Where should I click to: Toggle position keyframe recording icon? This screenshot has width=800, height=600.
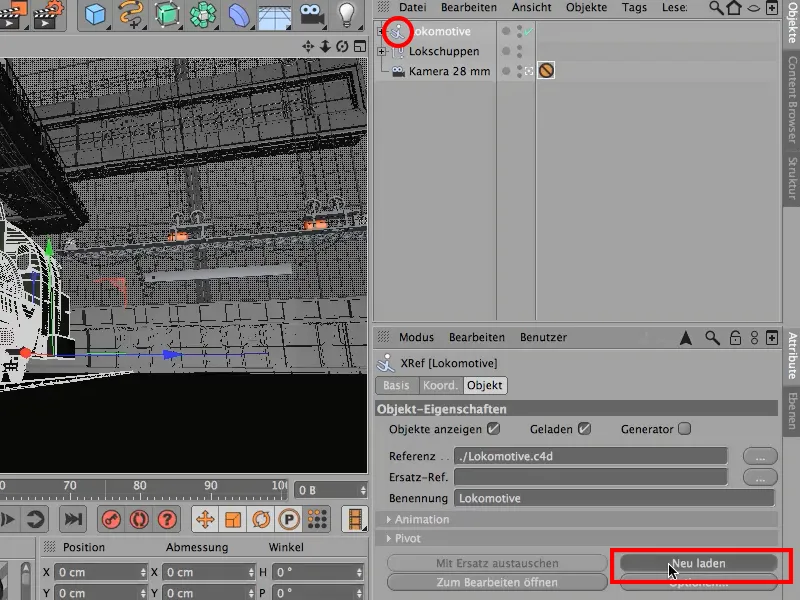[x=205, y=519]
